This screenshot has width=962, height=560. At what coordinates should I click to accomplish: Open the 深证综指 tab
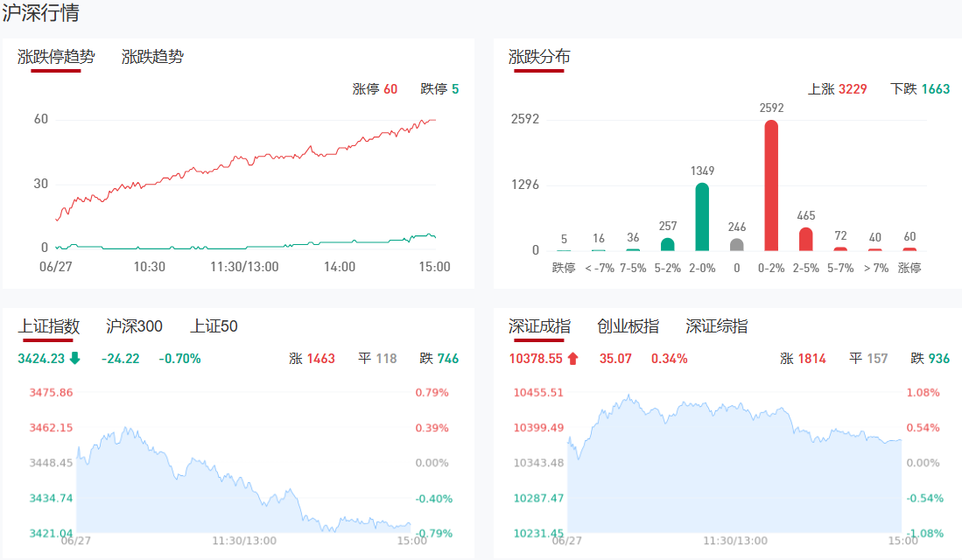coord(716,326)
